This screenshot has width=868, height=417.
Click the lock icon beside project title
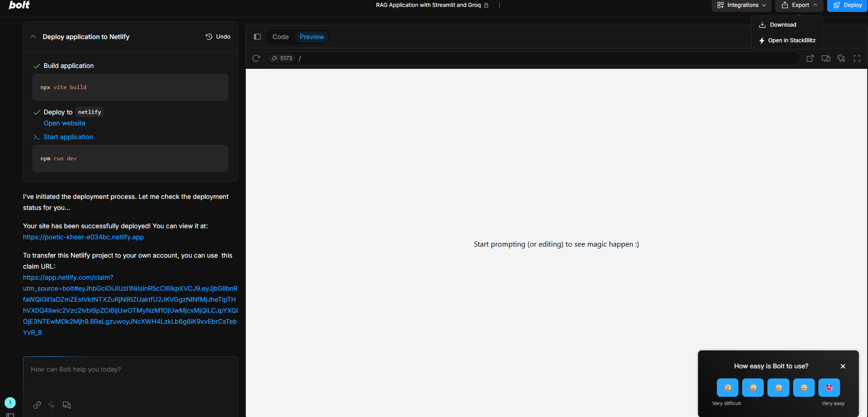(486, 5)
